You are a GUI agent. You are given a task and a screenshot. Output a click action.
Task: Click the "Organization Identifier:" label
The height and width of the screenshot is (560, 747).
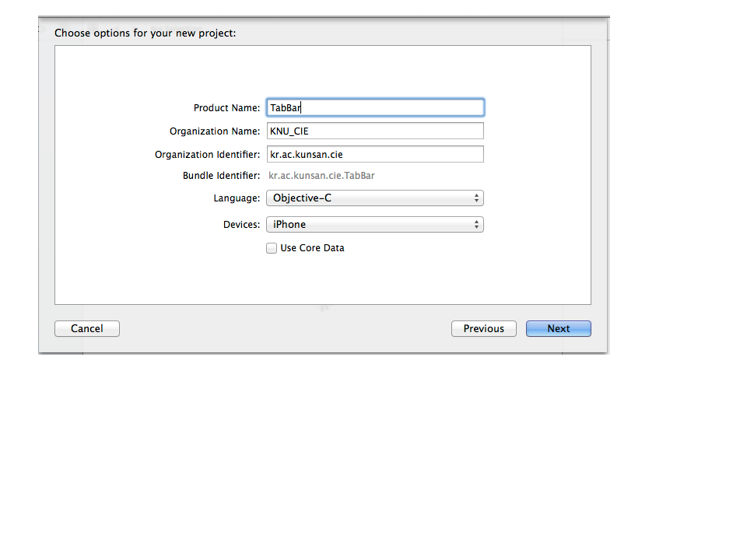coord(207,155)
